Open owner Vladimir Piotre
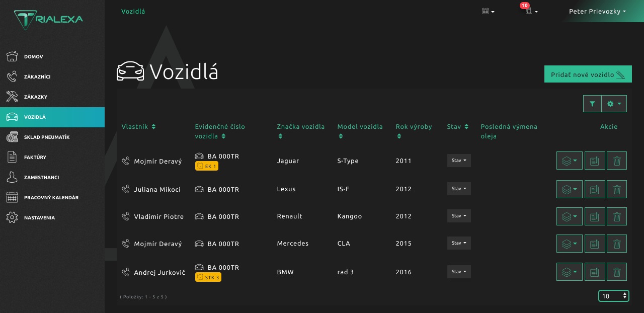Screen dimensions: 644x313 (x=159, y=216)
